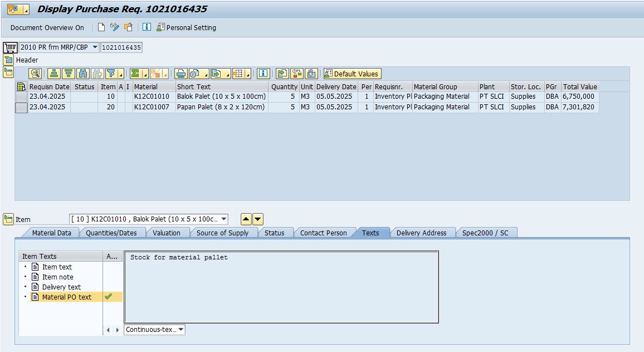Screen dimensions: 644x352
Task: Click the requisition number field 1021016435
Action: 121,47
